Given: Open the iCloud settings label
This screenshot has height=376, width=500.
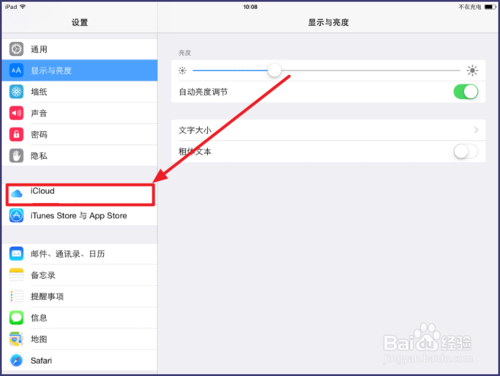Looking at the screenshot, I should 42,191.
